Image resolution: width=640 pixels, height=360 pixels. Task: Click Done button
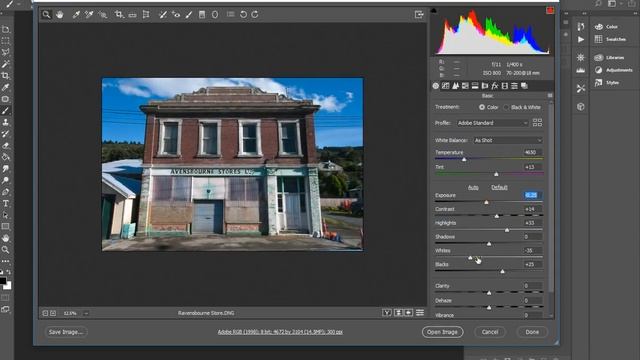click(532, 332)
